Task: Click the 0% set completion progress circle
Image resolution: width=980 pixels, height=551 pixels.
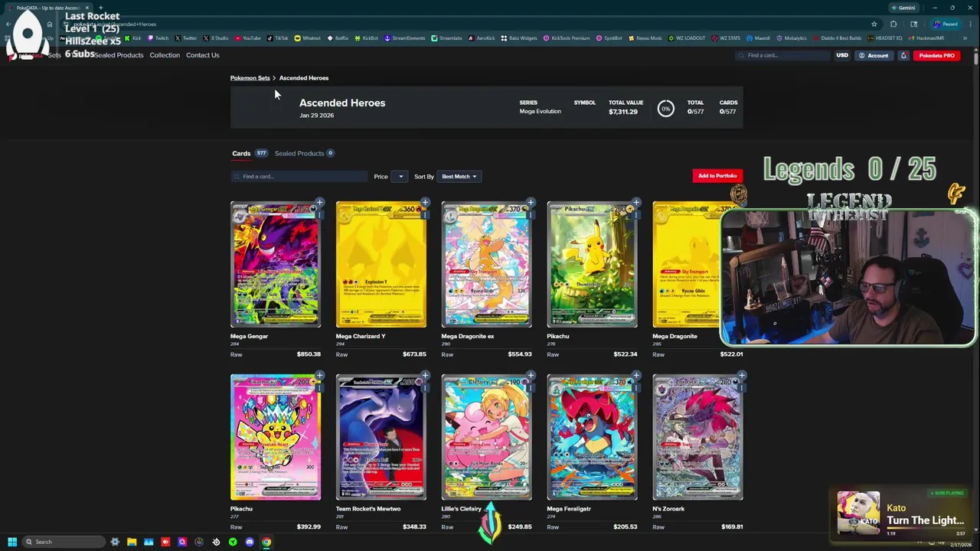Action: (665, 109)
